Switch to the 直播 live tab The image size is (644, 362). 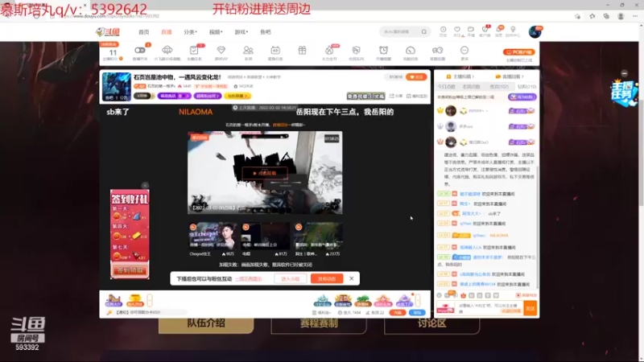coord(167,32)
